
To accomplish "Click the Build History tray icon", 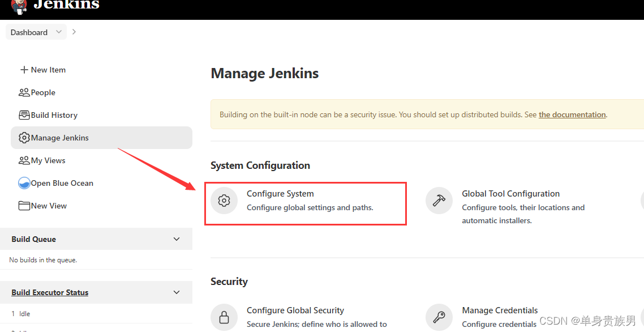I will (x=24, y=115).
